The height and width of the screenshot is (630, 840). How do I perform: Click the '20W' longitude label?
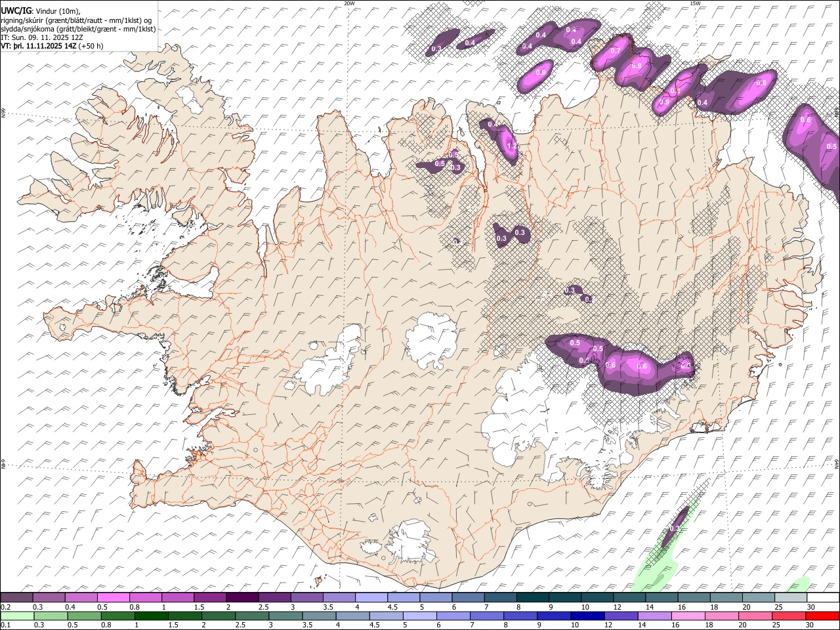[349, 3]
